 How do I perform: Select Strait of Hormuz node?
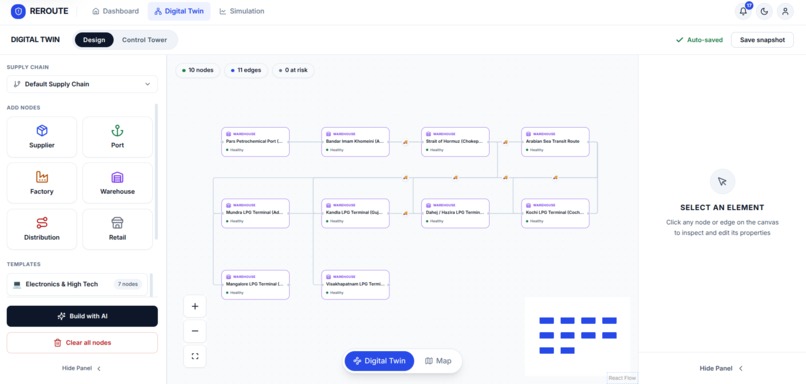click(455, 142)
